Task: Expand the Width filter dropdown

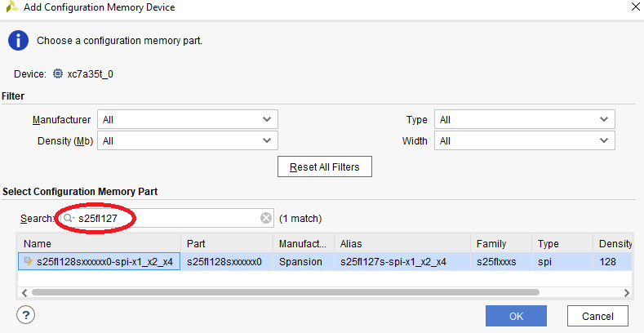Action: point(524,140)
